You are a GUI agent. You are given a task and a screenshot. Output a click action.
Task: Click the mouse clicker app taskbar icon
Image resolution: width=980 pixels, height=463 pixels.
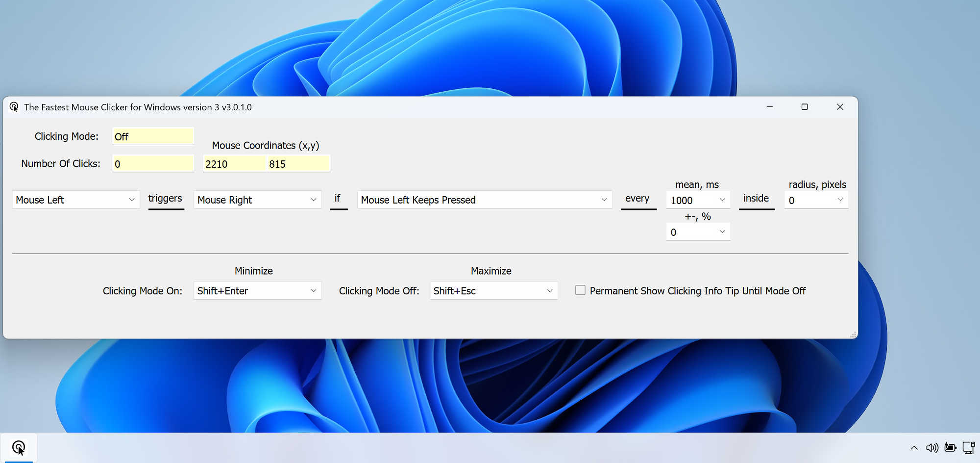(x=19, y=447)
